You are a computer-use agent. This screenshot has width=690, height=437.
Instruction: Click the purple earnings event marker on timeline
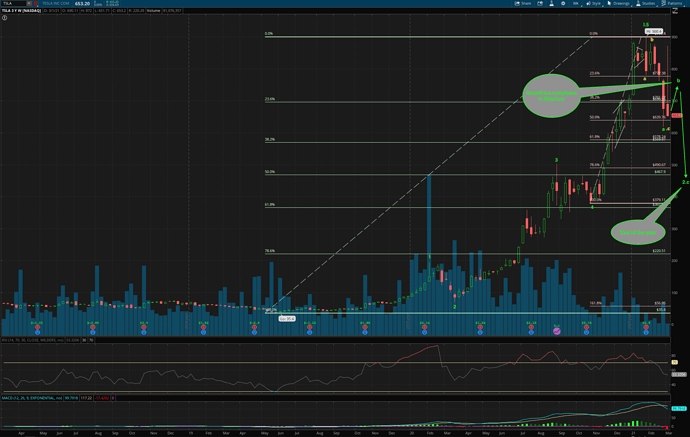(557, 329)
